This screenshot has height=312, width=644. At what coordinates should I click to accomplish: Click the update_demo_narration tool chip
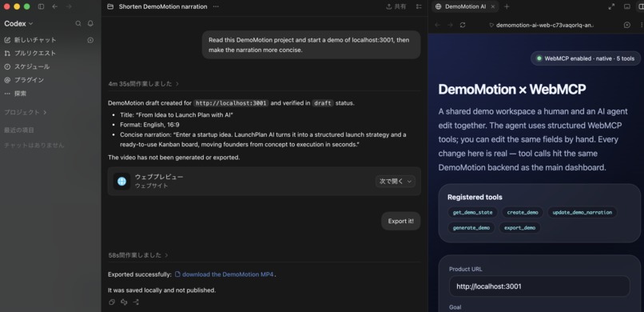pyautogui.click(x=582, y=213)
